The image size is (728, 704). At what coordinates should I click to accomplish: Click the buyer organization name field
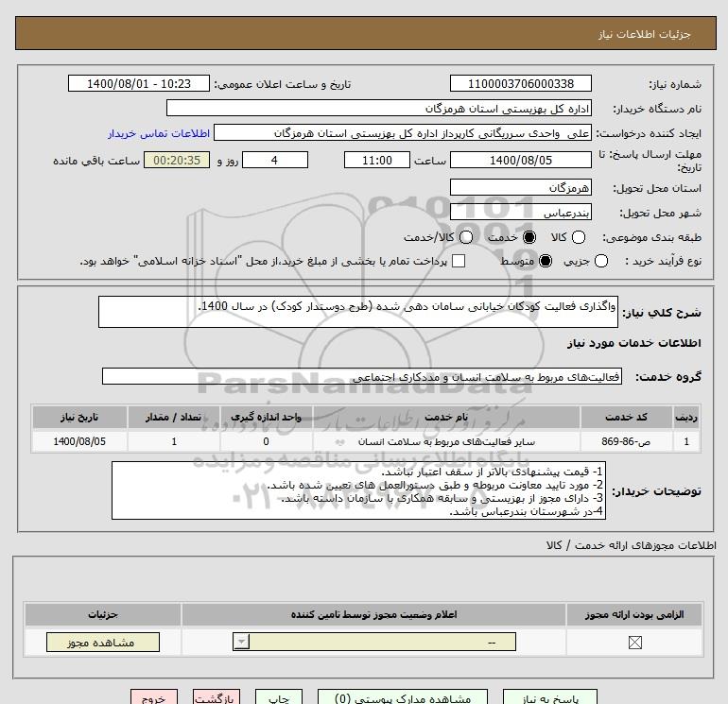click(379, 108)
